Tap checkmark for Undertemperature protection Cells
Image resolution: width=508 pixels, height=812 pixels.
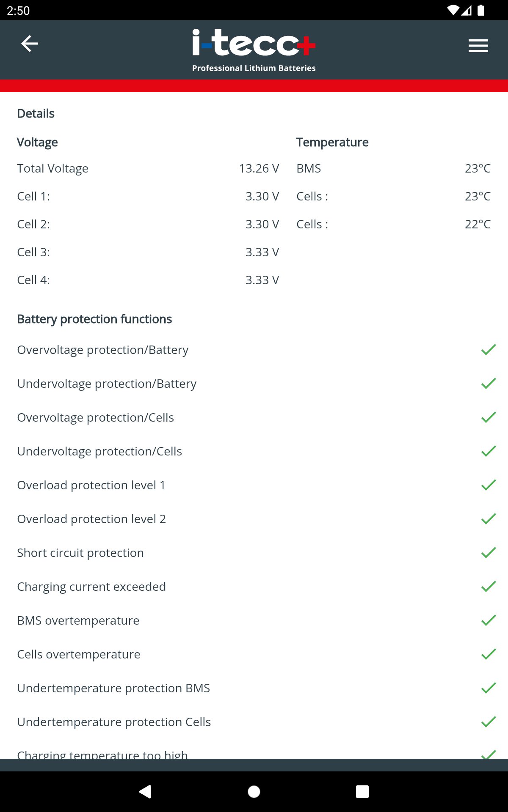[488, 722]
